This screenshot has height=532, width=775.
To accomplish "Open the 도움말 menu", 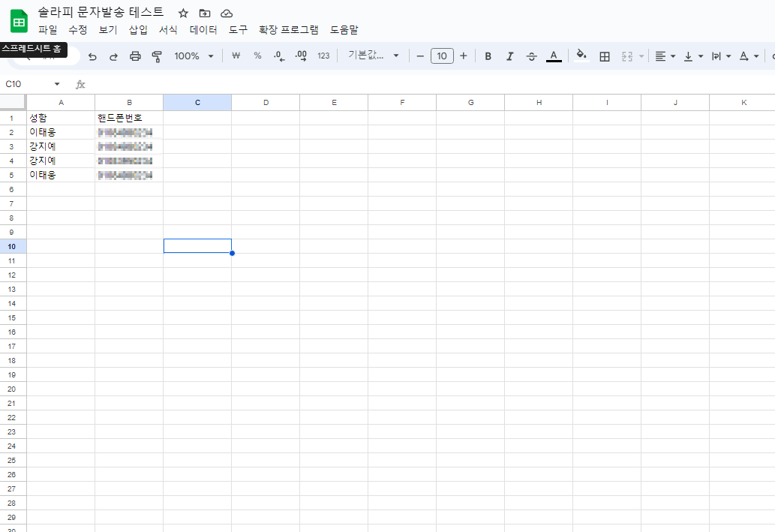I will coord(344,30).
